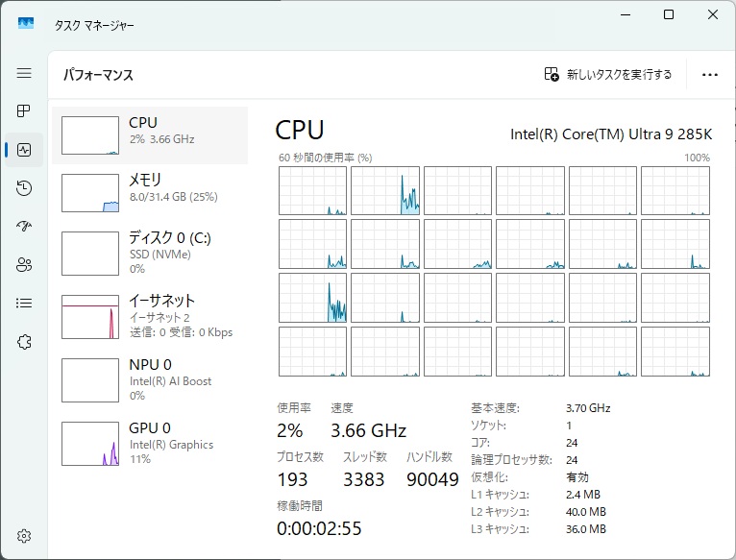Open Task Manager settings gear
This screenshot has width=736, height=560.
24,536
